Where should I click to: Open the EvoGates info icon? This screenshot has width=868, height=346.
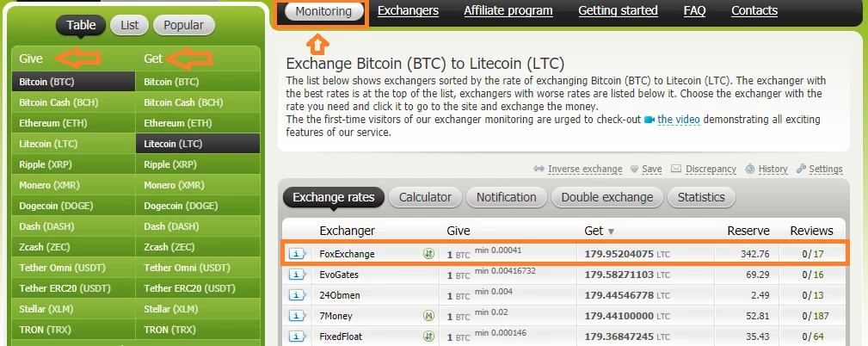298,275
